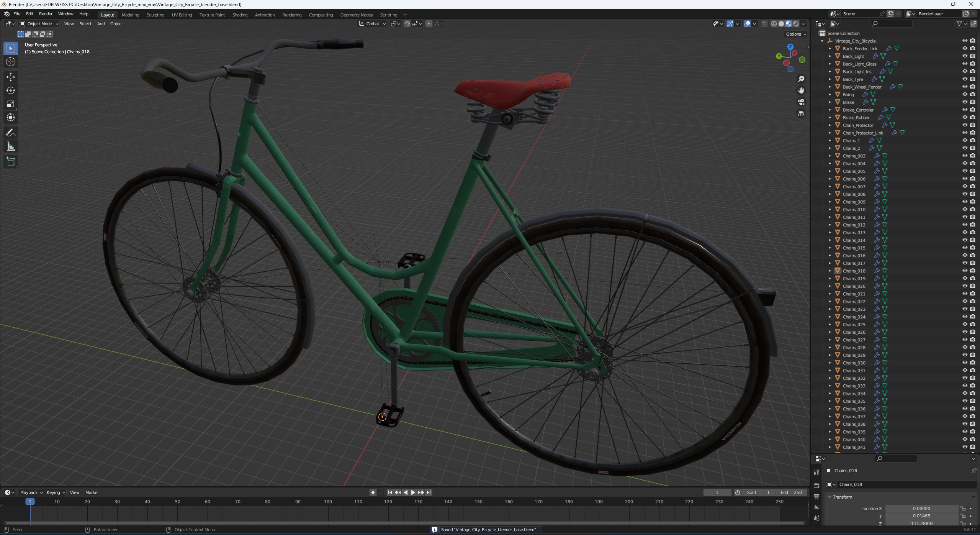Open the Keying menu in timeline
Viewport: 980px width, 535px height.
click(x=56, y=492)
